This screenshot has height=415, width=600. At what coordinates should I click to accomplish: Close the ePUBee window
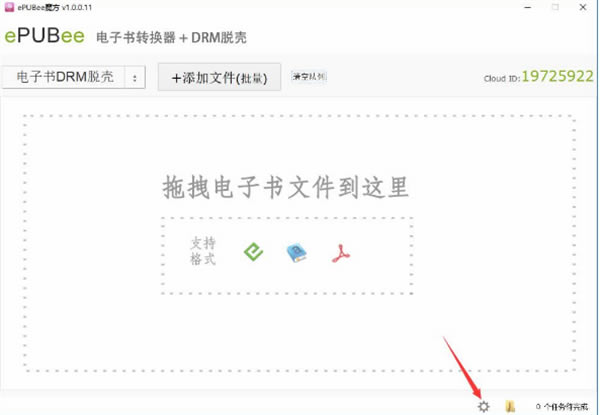[583, 7]
